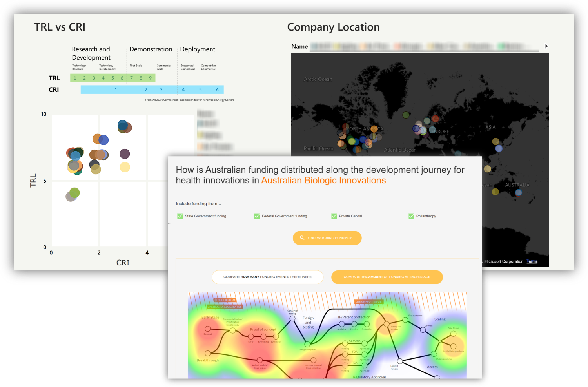Select the IP/Patent Protection node
Image resolution: width=588 pixels, height=387 pixels.
click(367, 324)
